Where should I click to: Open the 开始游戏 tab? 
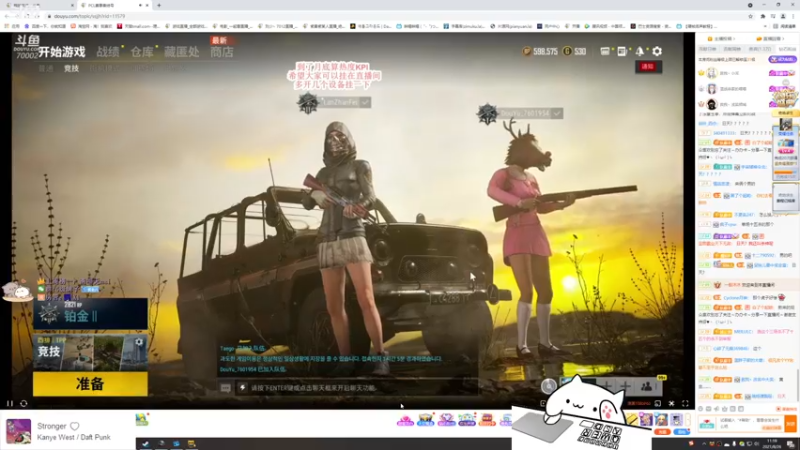click(x=62, y=52)
